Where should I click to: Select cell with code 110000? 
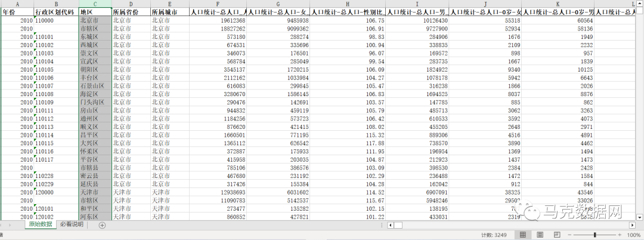click(56, 20)
